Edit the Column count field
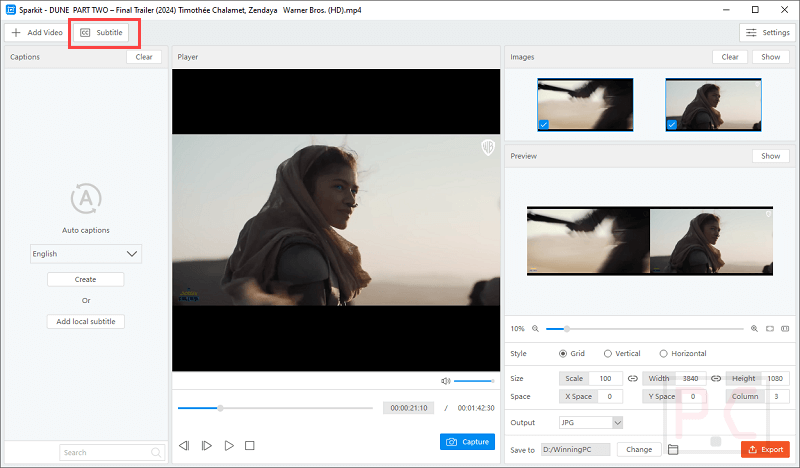Screen dimensions: 800x468 pos(777,396)
